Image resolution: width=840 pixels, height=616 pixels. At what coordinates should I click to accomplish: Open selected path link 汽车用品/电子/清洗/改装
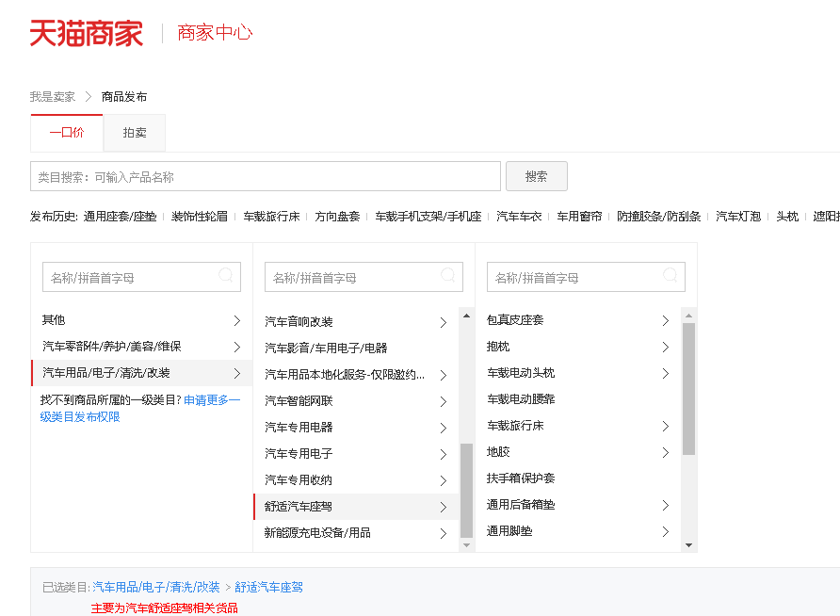coord(156,587)
